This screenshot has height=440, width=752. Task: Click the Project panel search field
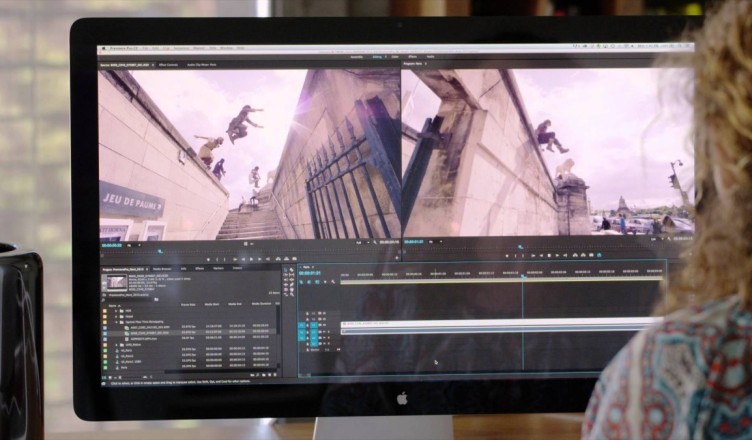coord(127,299)
